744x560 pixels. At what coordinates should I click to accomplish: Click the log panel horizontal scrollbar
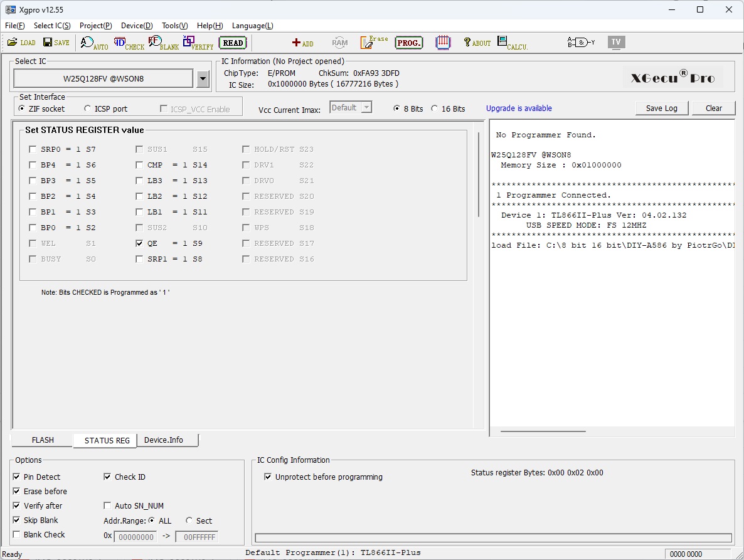(543, 431)
